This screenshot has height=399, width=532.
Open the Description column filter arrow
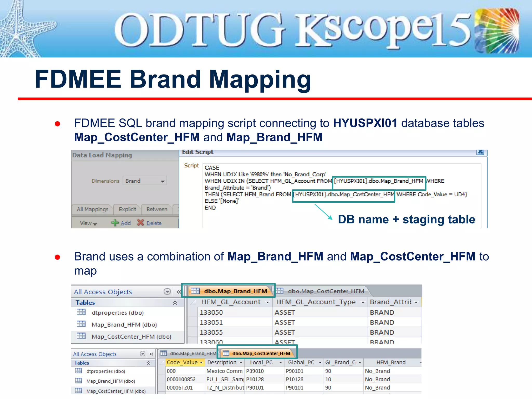click(241, 363)
